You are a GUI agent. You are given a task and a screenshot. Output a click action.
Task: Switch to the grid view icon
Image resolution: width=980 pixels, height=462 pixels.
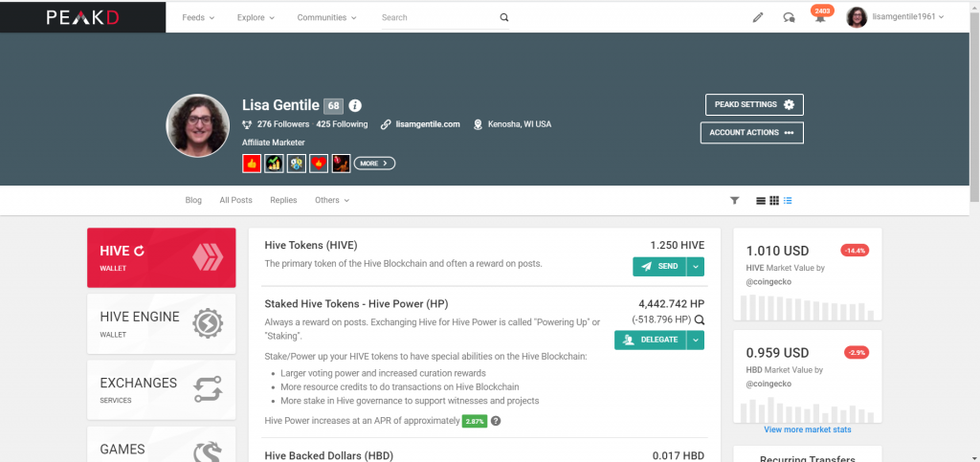(774, 201)
